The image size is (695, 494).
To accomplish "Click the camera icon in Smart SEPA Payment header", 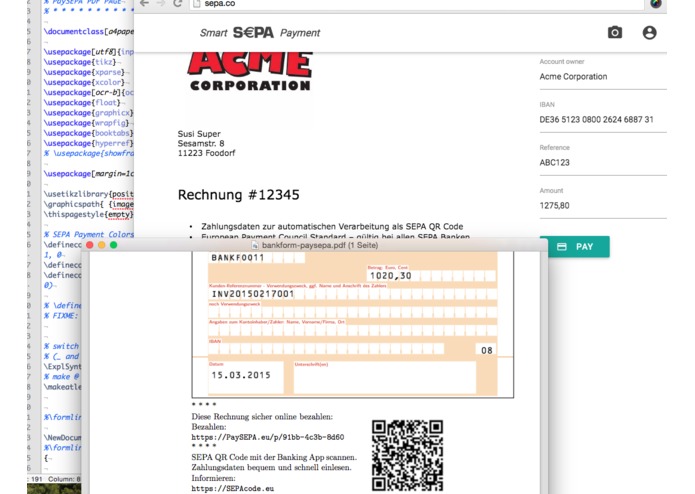I will pyautogui.click(x=614, y=33).
